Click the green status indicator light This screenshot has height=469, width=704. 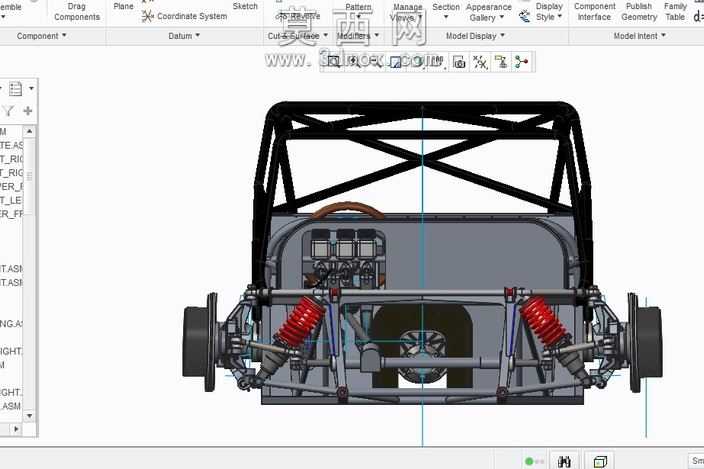[529, 461]
